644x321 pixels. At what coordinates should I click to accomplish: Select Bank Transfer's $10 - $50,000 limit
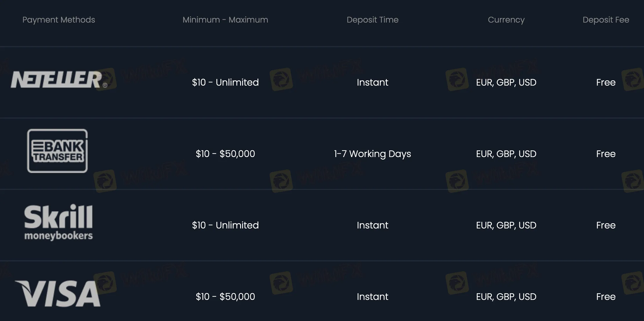225,154
